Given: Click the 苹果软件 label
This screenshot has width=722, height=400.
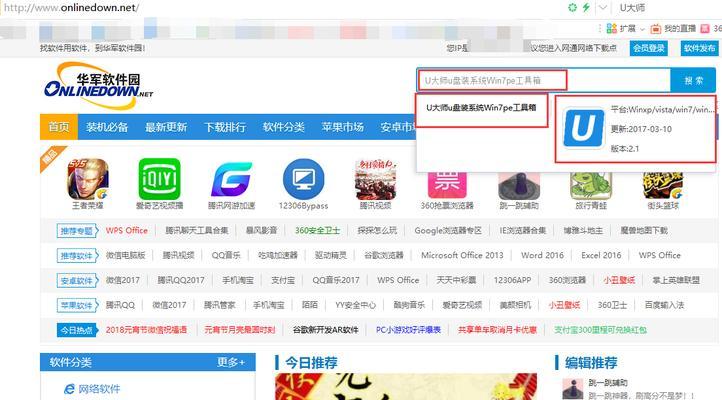Looking at the screenshot, I should coord(77,305).
